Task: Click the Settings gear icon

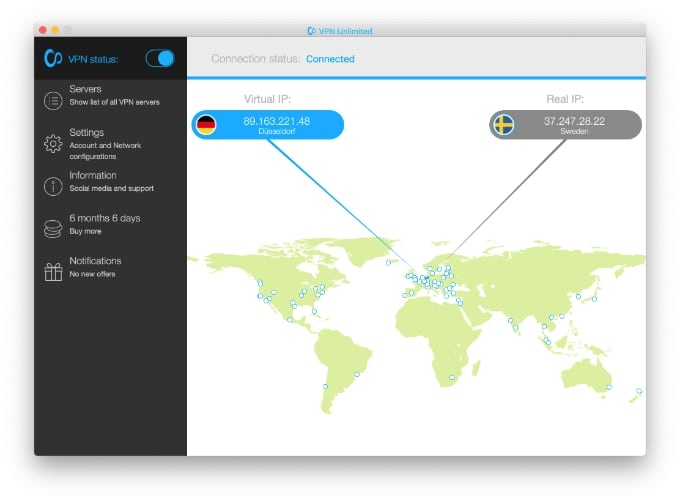Action: pos(53,144)
